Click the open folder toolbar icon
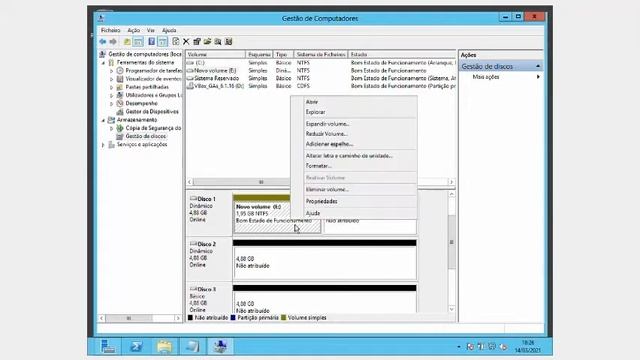The image size is (640, 360). click(x=207, y=42)
